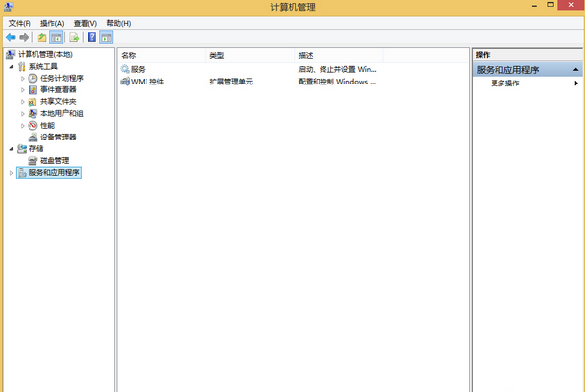Viewport: 585px width, 392px height.
Task: Click the 设备管理器 icon
Action: pos(32,138)
